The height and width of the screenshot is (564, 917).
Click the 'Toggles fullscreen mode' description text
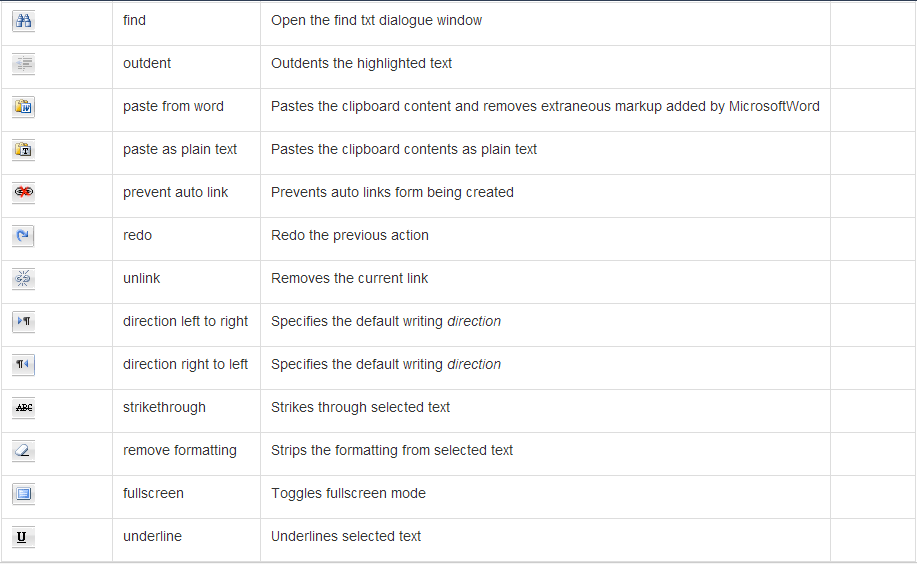click(348, 493)
